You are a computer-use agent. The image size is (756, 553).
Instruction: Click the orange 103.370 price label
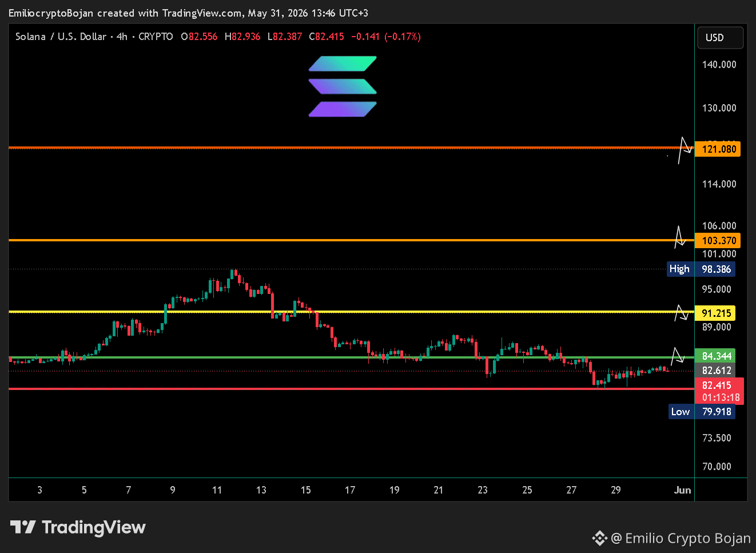click(x=718, y=241)
